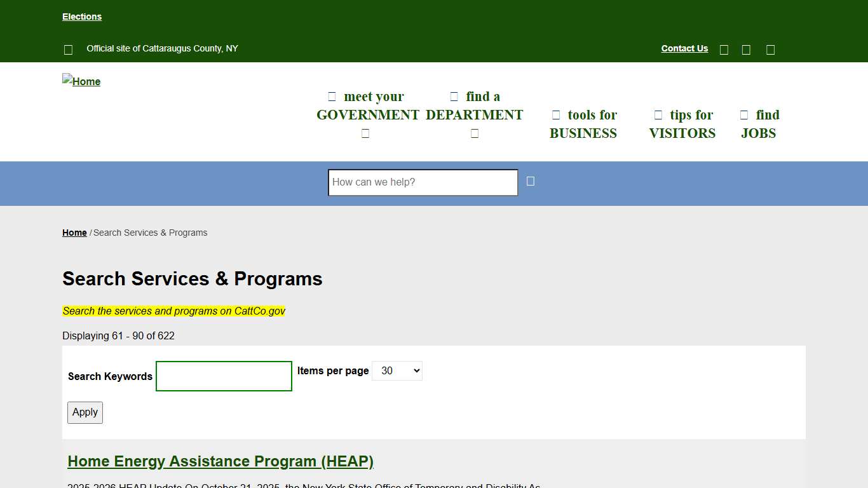Select the Elections menu item
868x488 pixels.
82,16
